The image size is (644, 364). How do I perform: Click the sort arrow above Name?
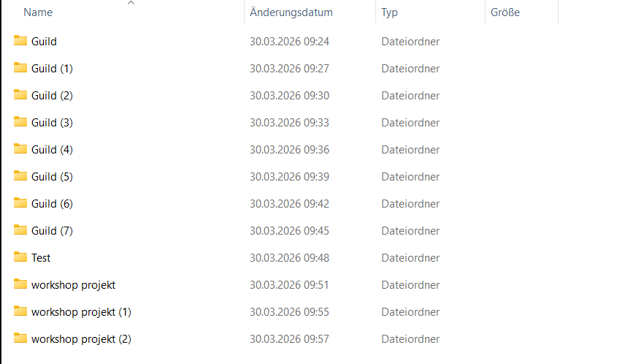[131, 4]
